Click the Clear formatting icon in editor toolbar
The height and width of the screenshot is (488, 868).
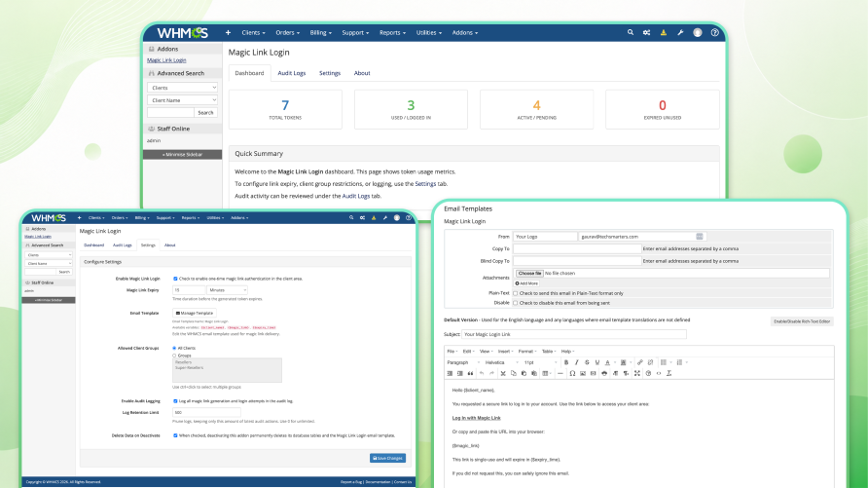669,373
